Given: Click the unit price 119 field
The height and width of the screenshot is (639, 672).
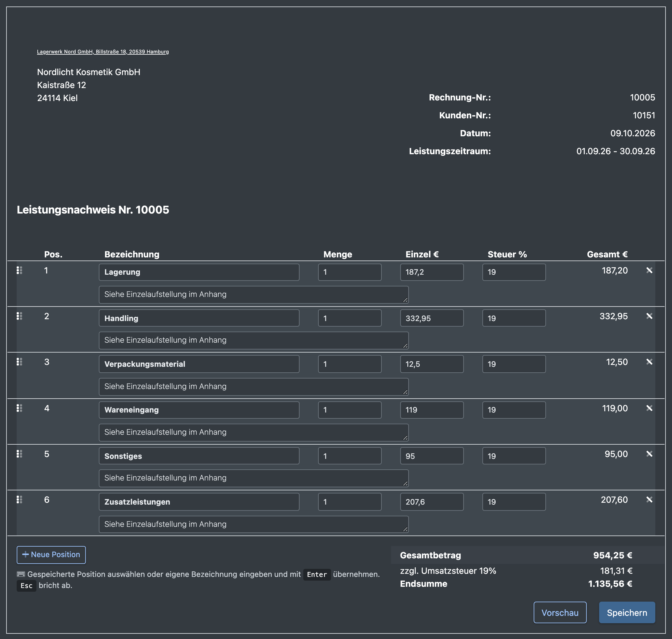Looking at the screenshot, I should coord(432,410).
